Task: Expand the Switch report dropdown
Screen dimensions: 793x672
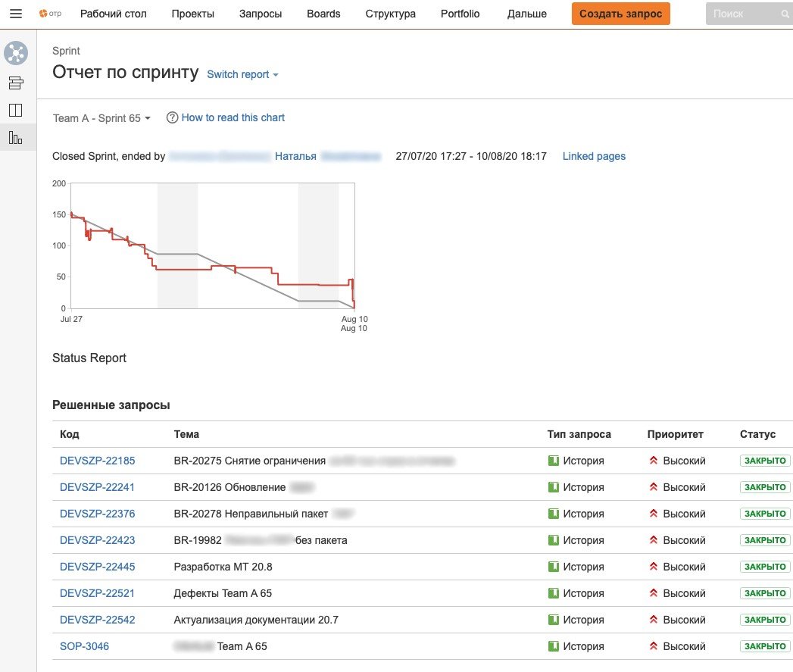Action: (243, 74)
